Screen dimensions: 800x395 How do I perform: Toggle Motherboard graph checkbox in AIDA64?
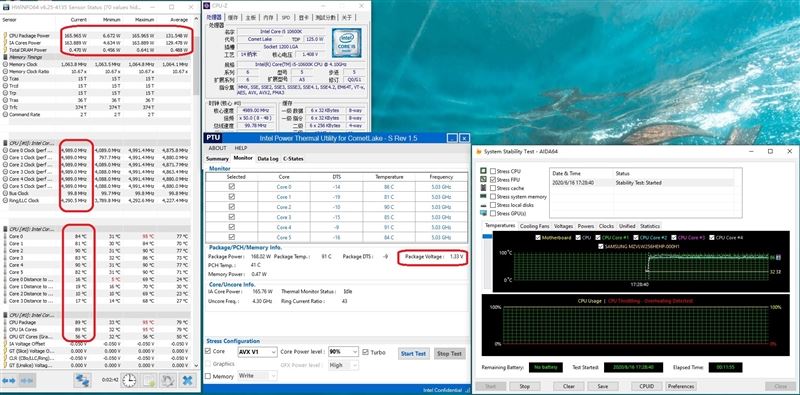[x=538, y=238]
